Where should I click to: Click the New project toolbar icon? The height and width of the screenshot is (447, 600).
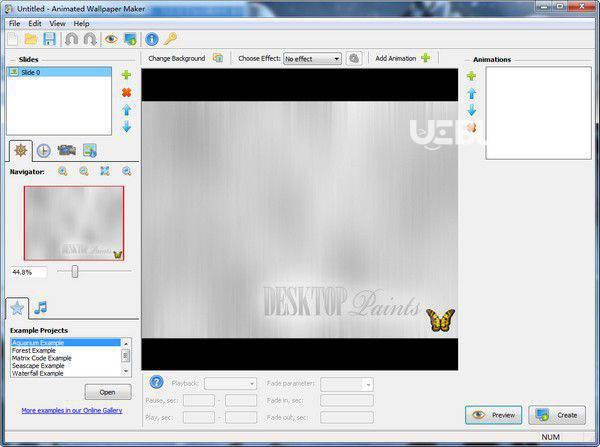(13, 39)
